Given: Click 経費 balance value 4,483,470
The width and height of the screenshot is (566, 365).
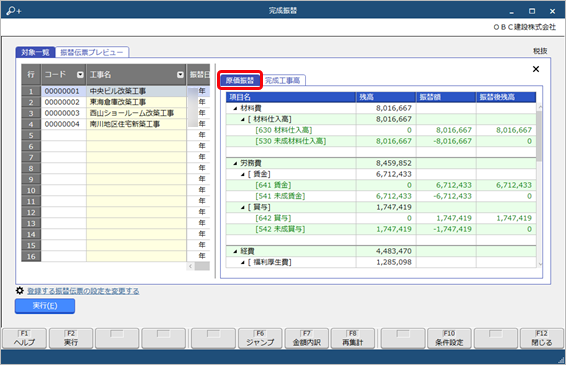Looking at the screenshot, I should coord(394,251).
